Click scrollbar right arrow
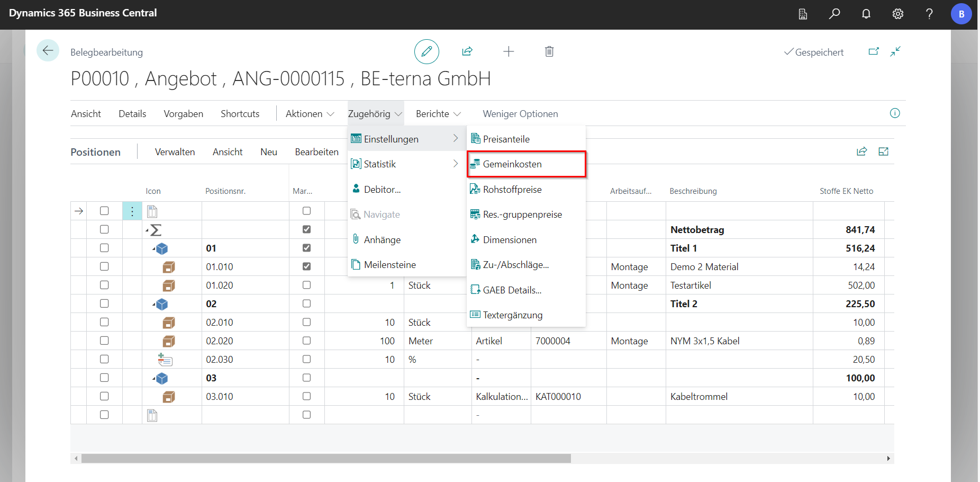The height and width of the screenshot is (482, 980). [x=888, y=459]
